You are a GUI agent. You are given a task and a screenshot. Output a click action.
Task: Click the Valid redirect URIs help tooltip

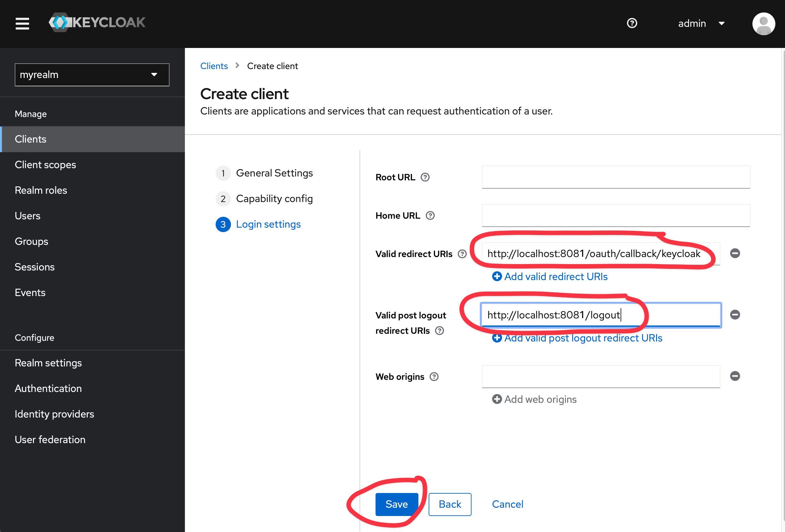pyautogui.click(x=464, y=254)
